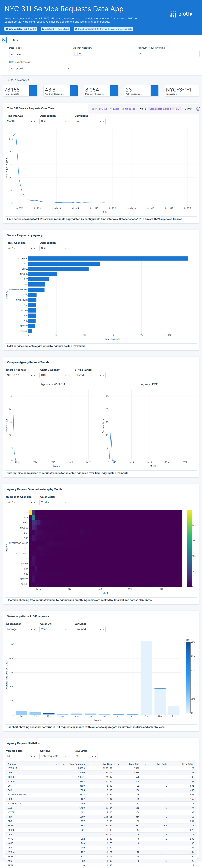This screenshot has width=202, height=868.
Task: Click the Days Active column header
Action: (x=187, y=764)
